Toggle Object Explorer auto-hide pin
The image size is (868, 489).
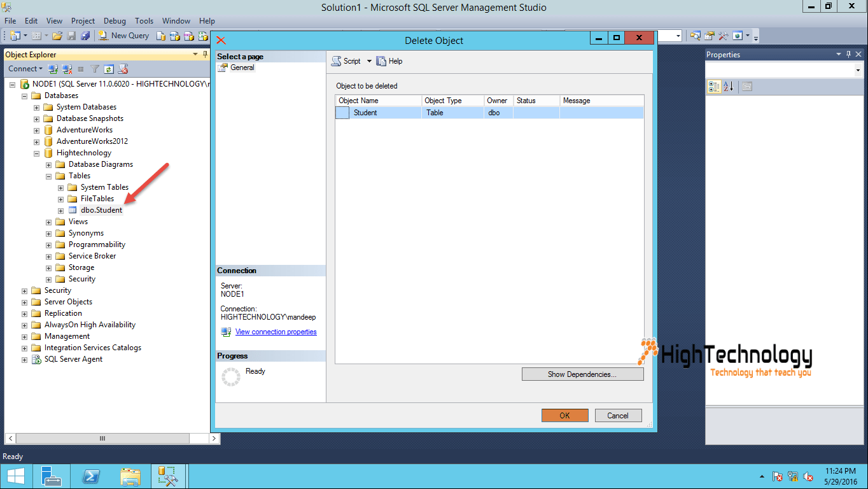(x=206, y=54)
